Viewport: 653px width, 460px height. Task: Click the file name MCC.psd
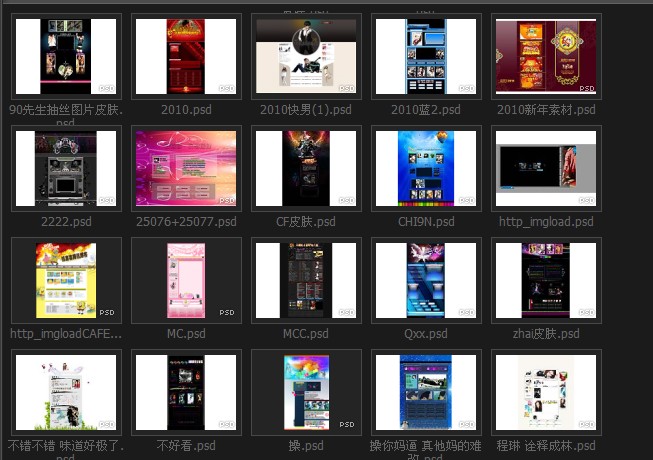tap(306, 334)
